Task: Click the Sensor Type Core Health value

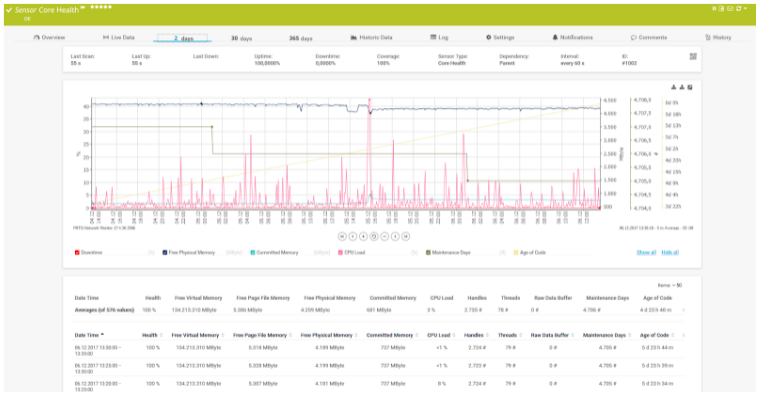Action: tap(451, 63)
